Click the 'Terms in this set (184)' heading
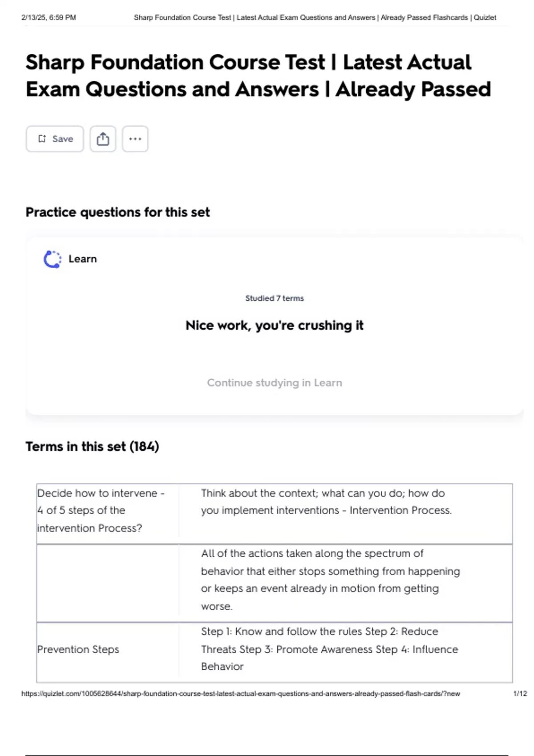534x756 pixels. [x=92, y=446]
